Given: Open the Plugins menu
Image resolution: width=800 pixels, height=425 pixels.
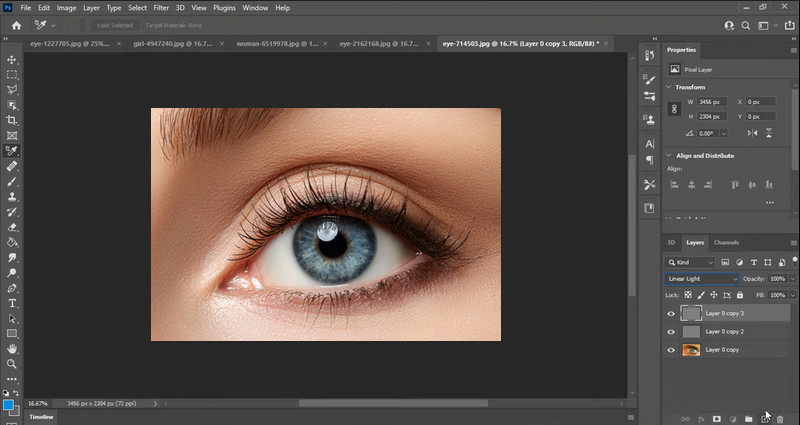Looking at the screenshot, I should click(x=224, y=8).
